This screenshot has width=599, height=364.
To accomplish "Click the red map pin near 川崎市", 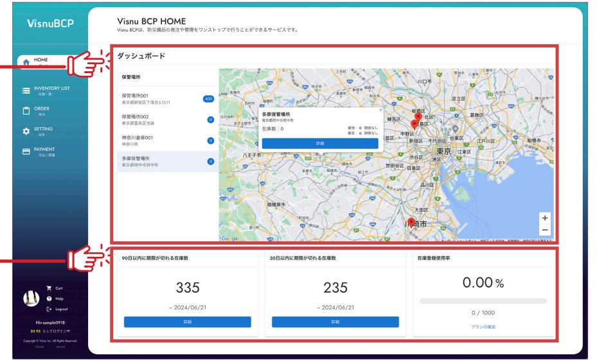I will coord(411,222).
